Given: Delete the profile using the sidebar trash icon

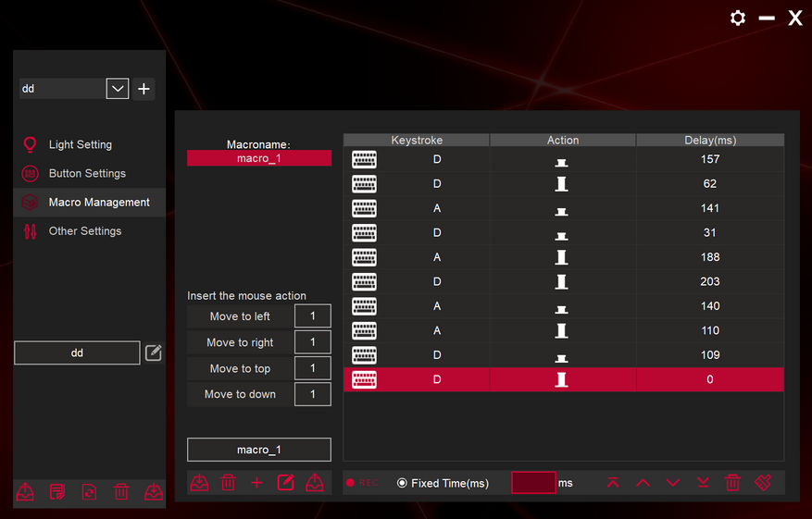Looking at the screenshot, I should pos(121,492).
